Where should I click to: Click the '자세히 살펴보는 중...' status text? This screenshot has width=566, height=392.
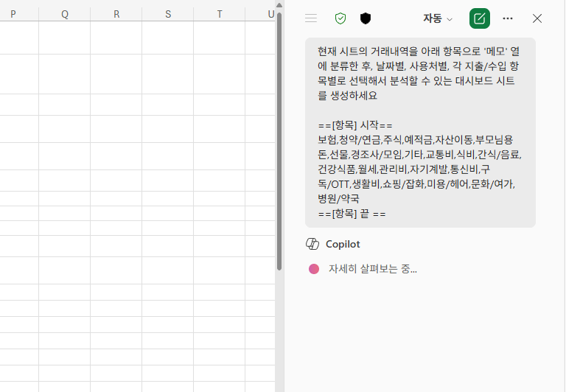[x=372, y=269]
